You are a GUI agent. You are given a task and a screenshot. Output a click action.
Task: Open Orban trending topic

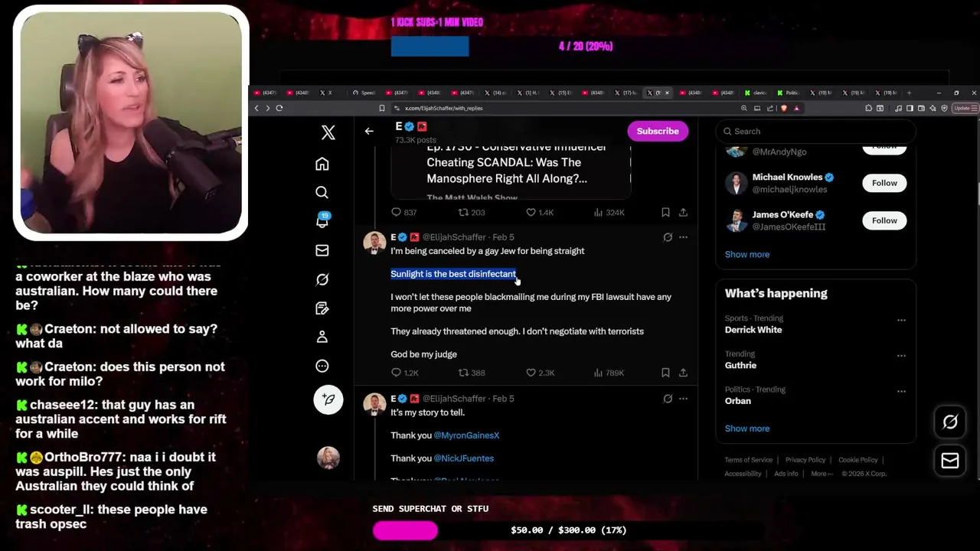(x=738, y=401)
